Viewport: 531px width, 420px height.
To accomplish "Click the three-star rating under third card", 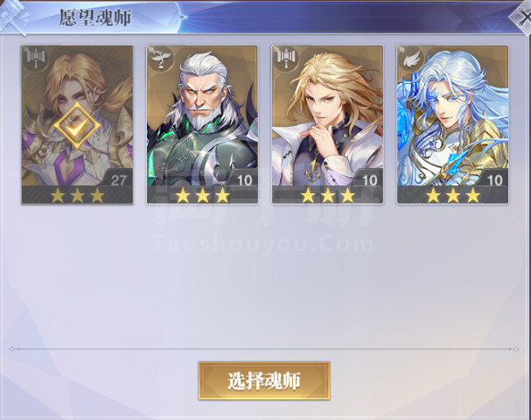I will point(327,195).
